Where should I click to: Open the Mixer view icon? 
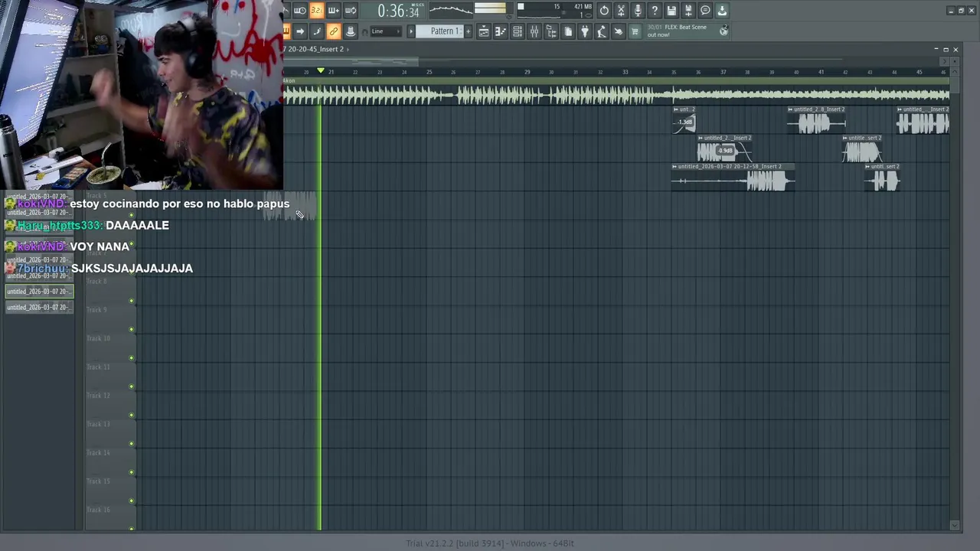pos(534,31)
